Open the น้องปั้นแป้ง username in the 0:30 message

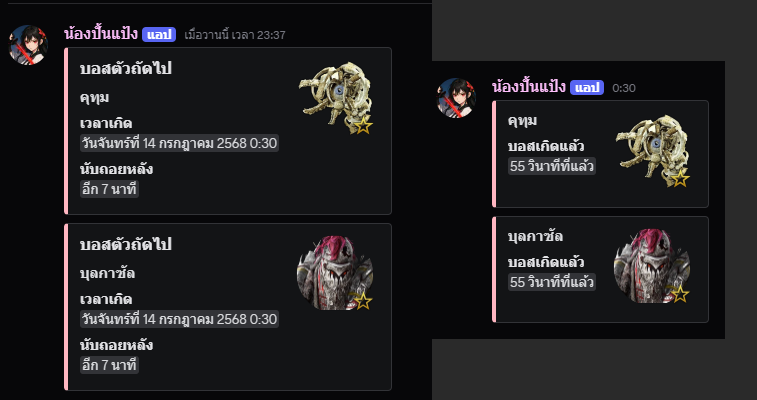[x=529, y=87]
